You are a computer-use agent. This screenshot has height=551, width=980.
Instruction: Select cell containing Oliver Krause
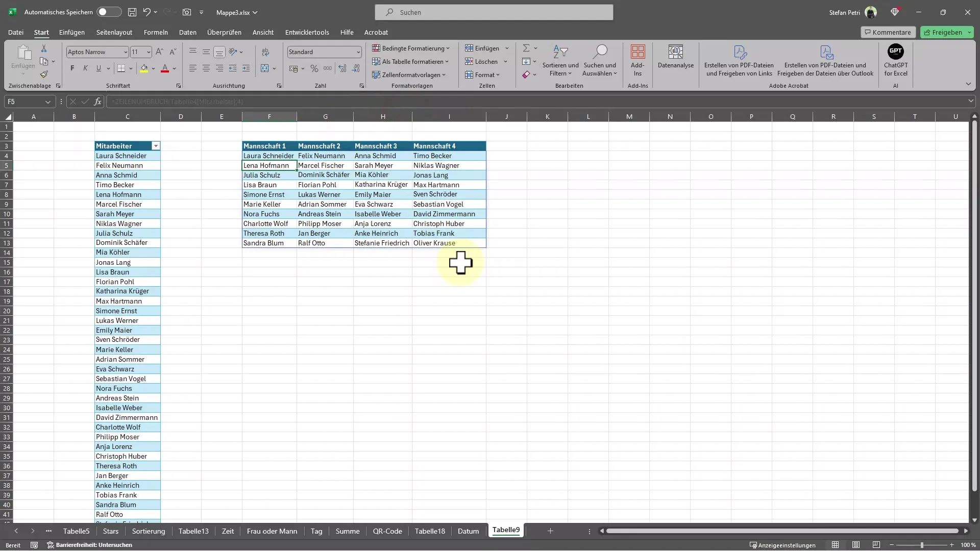pos(449,243)
